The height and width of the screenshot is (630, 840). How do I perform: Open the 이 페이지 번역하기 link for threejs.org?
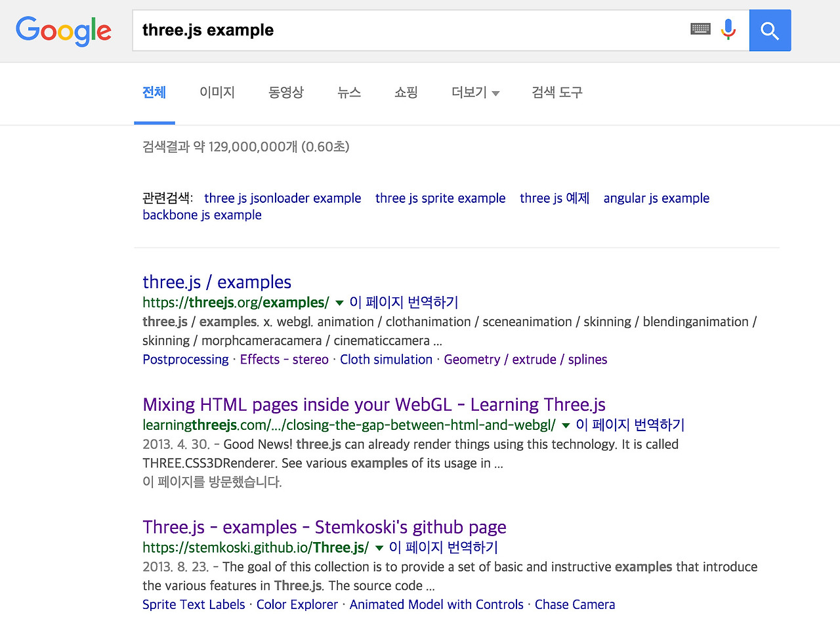403,302
